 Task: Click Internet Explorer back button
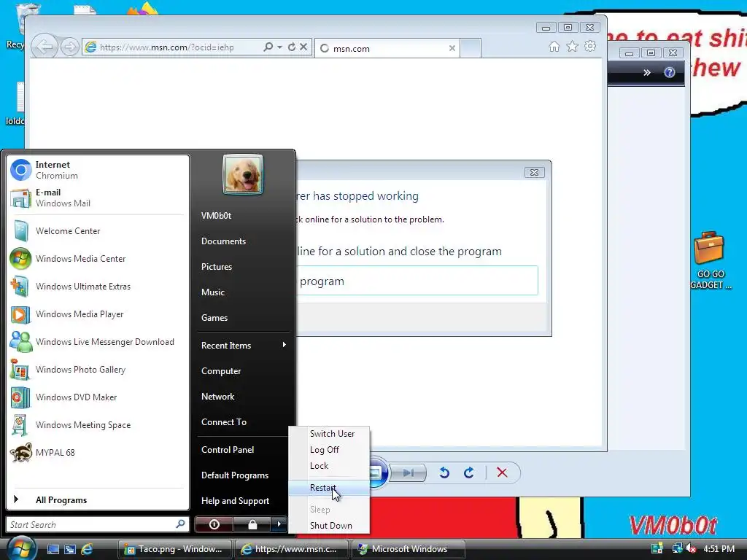pos(44,47)
